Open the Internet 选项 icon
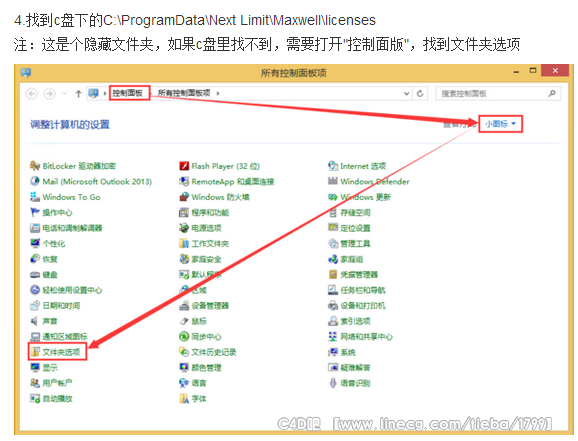The height and width of the screenshot is (441, 578). [333, 166]
